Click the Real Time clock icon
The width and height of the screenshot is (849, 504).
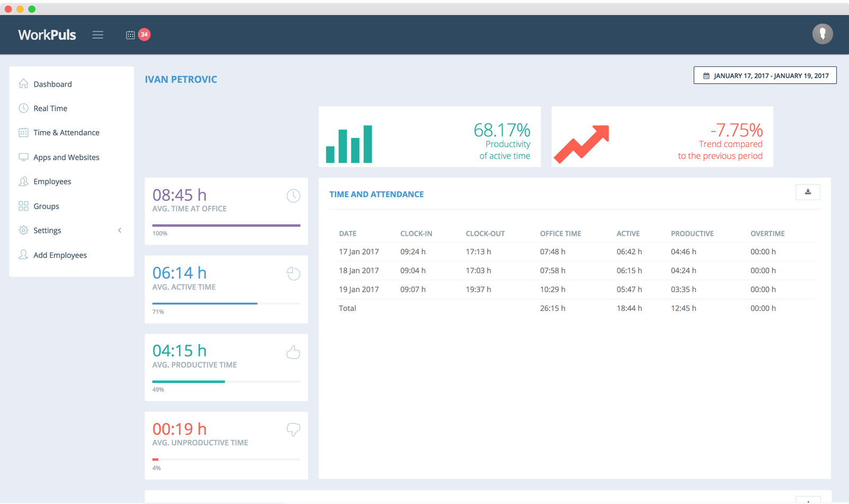(23, 108)
